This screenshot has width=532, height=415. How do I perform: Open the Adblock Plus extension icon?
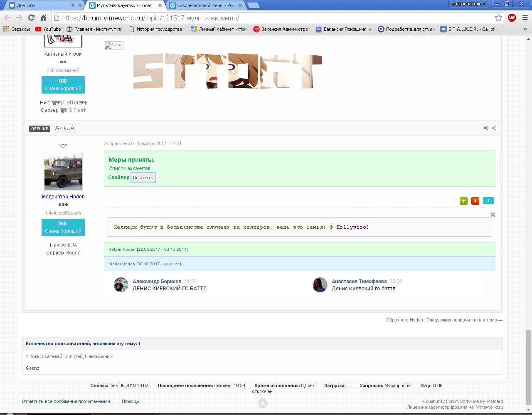coord(512,17)
